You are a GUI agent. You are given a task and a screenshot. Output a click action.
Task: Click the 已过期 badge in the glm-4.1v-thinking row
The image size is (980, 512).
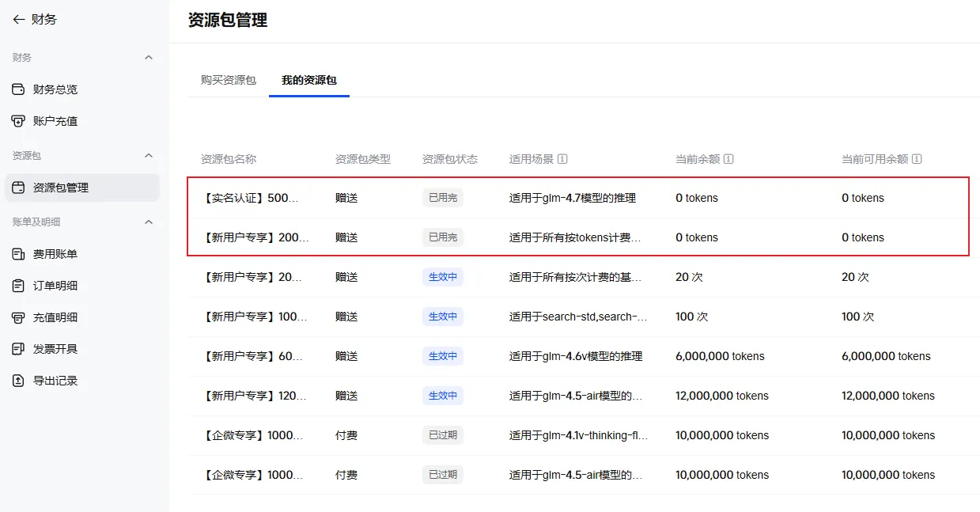[x=443, y=435]
